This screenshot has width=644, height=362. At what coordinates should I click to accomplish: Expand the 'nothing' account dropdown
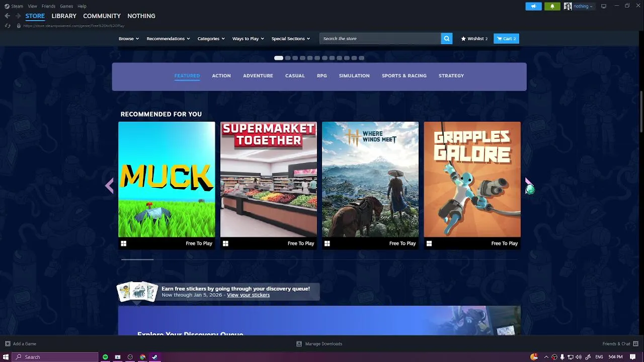tap(583, 6)
